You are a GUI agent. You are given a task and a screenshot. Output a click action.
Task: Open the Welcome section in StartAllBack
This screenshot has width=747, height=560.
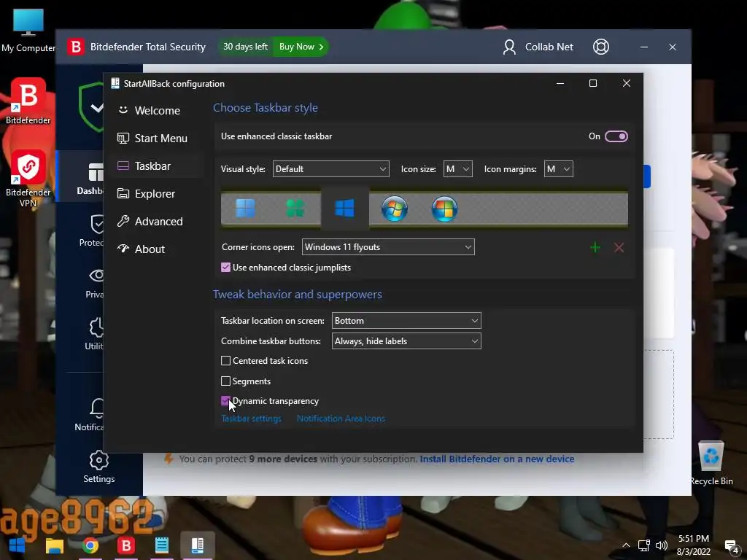pyautogui.click(x=157, y=111)
